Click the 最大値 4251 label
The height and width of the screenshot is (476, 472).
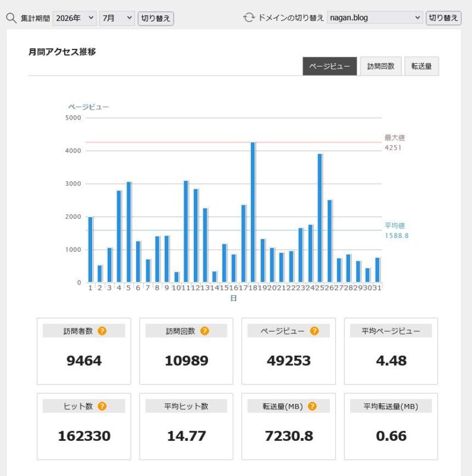tap(394, 142)
